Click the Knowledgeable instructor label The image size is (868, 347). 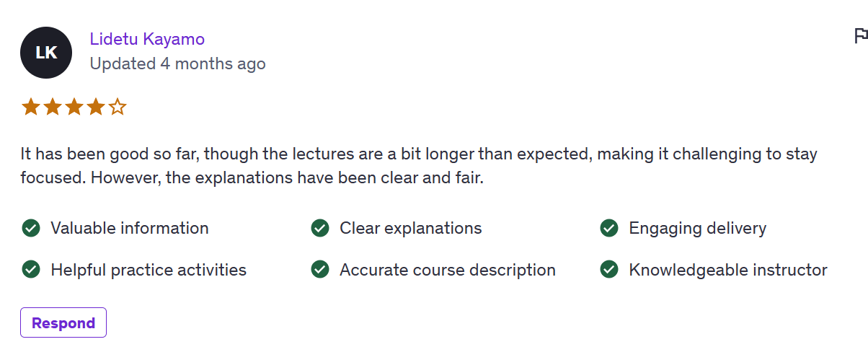pyautogui.click(x=727, y=270)
